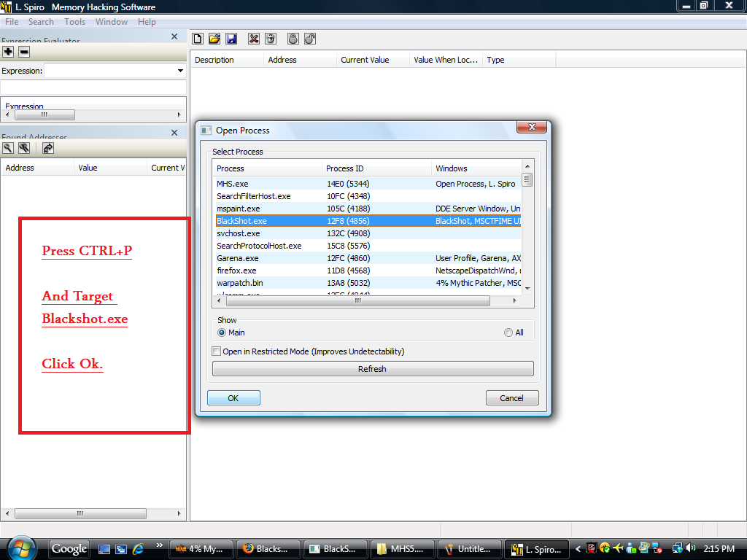Click the process list horizontal scrollbar

357,300
